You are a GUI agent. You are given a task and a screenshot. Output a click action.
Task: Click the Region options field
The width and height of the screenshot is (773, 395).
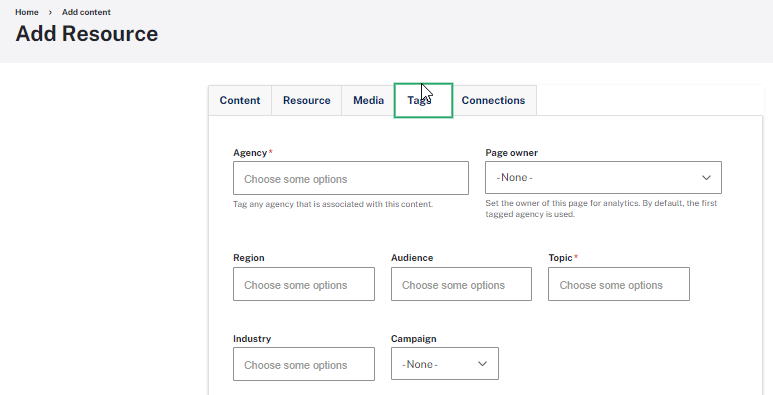point(304,284)
